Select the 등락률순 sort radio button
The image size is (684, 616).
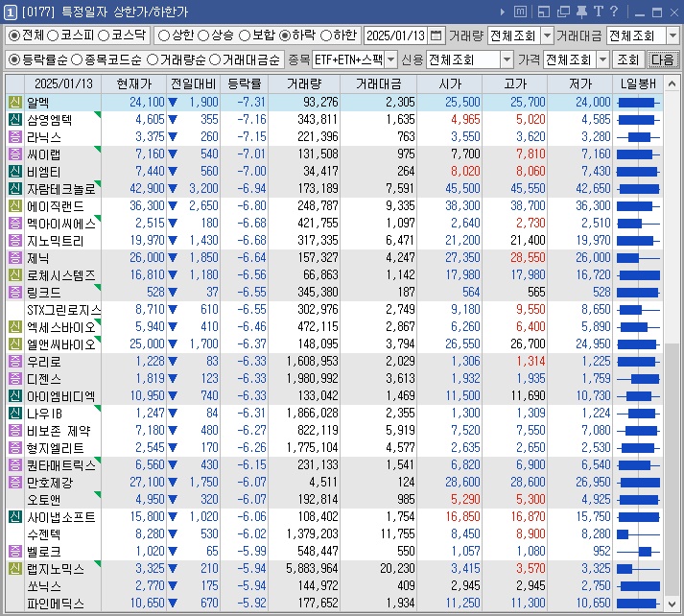tap(14, 59)
